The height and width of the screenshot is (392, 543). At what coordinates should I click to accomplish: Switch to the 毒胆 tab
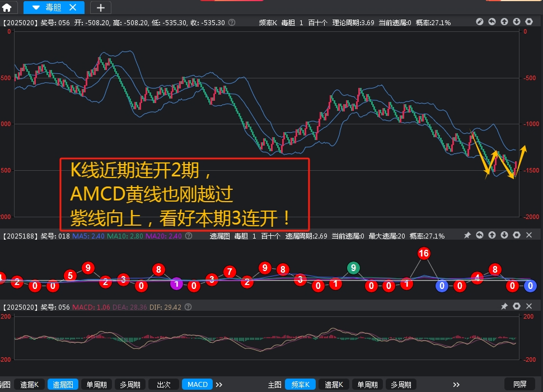(x=53, y=7)
